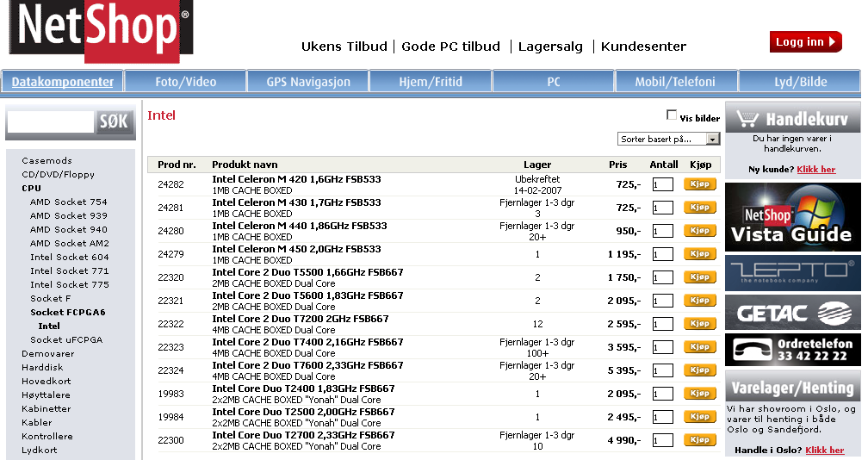868x460 pixels.
Task: Buy Intel Celeron M 450 with Kjøp
Action: pyautogui.click(x=700, y=254)
